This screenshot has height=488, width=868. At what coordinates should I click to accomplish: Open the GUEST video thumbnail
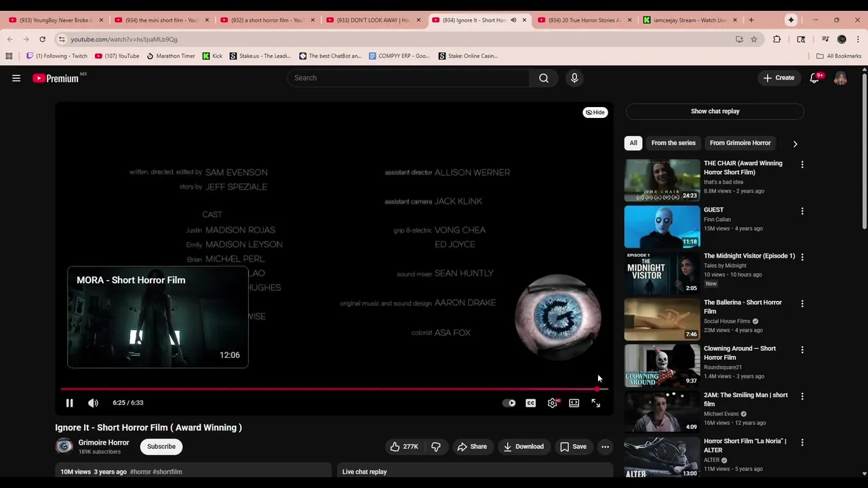pyautogui.click(x=662, y=227)
